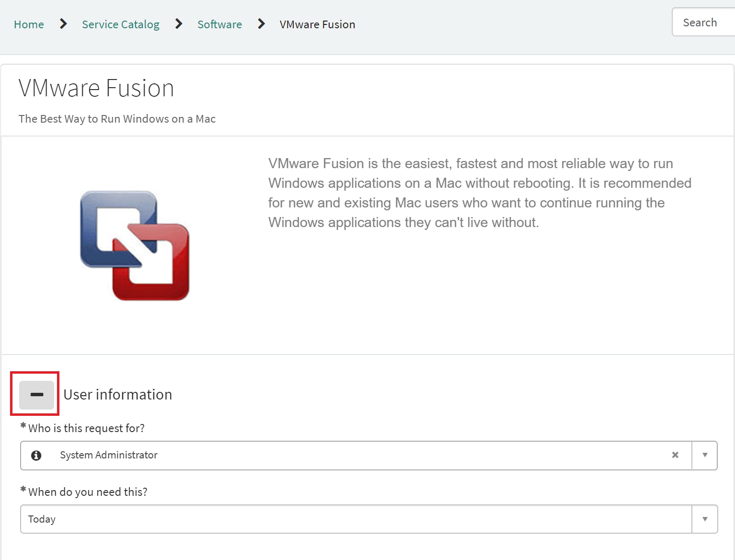Click the chevron after the Home breadcrumb
Screen dimensions: 735x560
pos(63,23)
